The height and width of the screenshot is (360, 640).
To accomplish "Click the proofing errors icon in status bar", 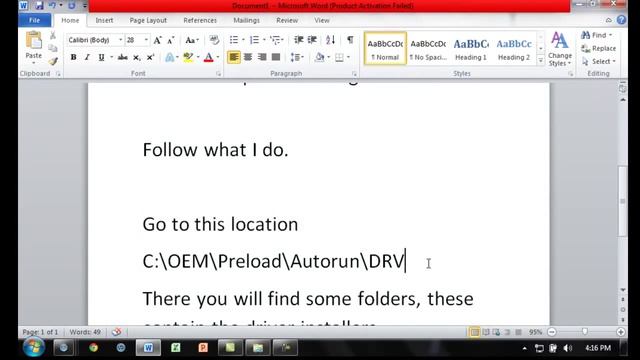I will [x=116, y=332].
